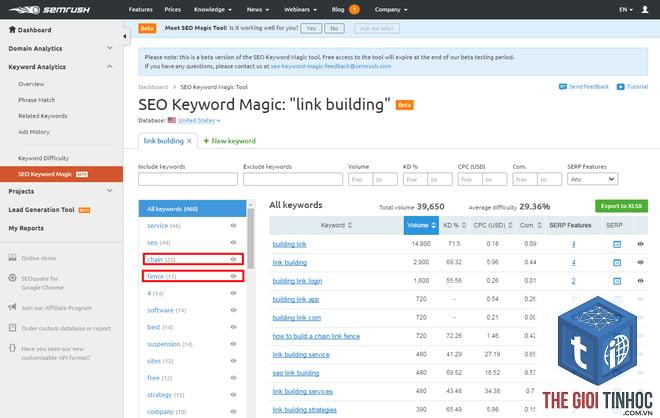This screenshot has width=660, height=418.
Task: Open SERP snapshot for building link login
Action: (x=617, y=281)
